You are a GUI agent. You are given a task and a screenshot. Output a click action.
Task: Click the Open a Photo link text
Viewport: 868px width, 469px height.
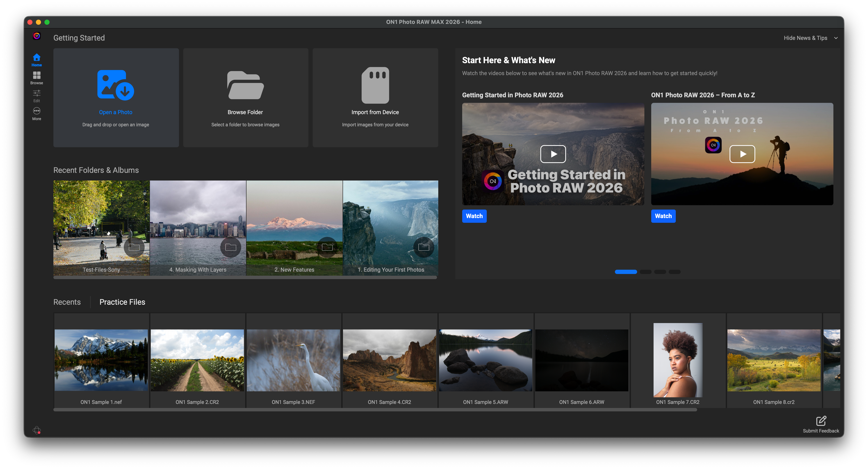pos(116,112)
